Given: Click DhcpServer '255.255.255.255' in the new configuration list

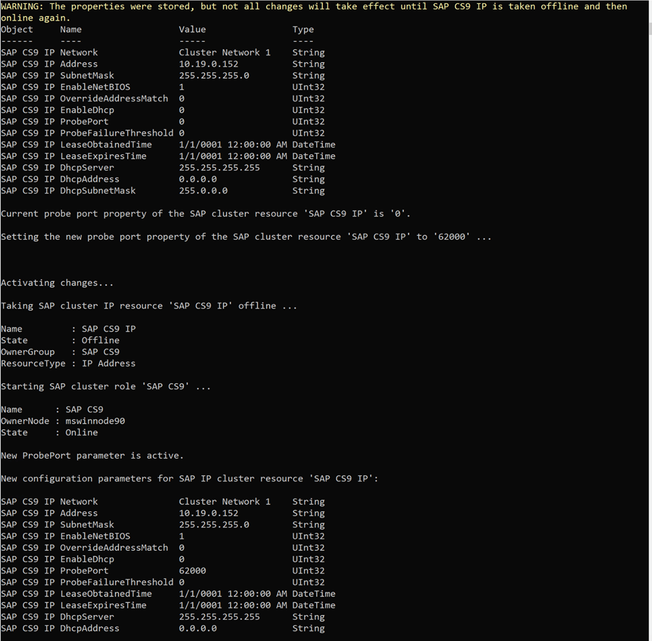Looking at the screenshot, I should point(220,617).
